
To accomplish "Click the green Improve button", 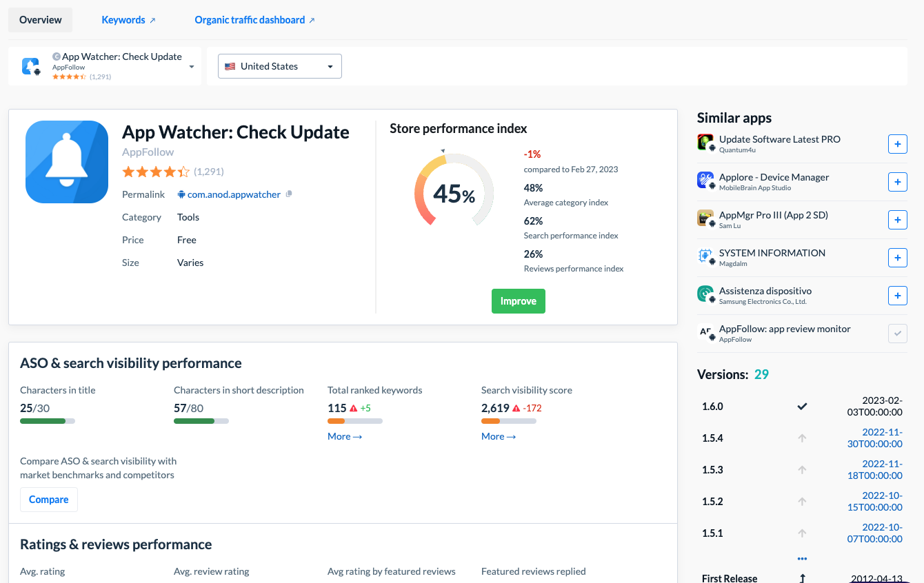I will [519, 301].
